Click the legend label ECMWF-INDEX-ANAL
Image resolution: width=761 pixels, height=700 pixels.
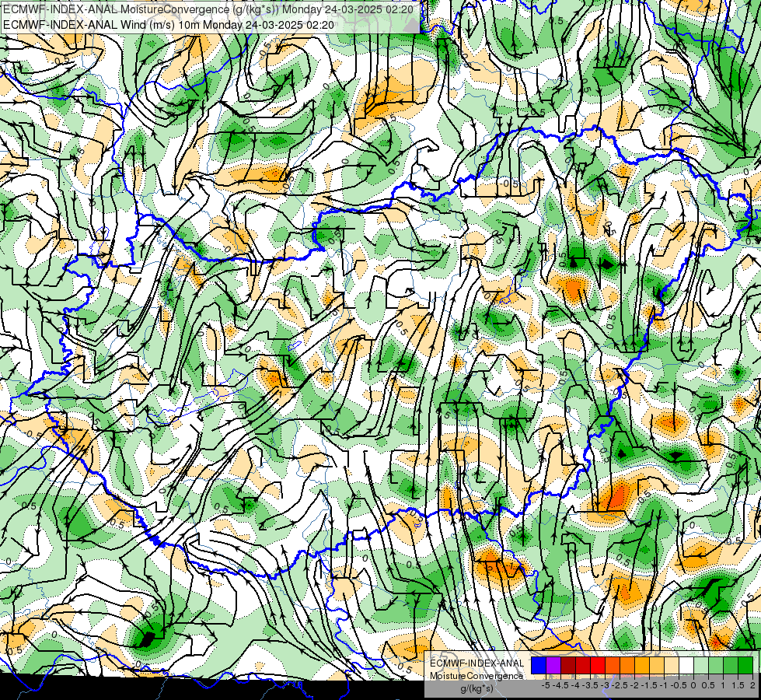click(x=476, y=663)
